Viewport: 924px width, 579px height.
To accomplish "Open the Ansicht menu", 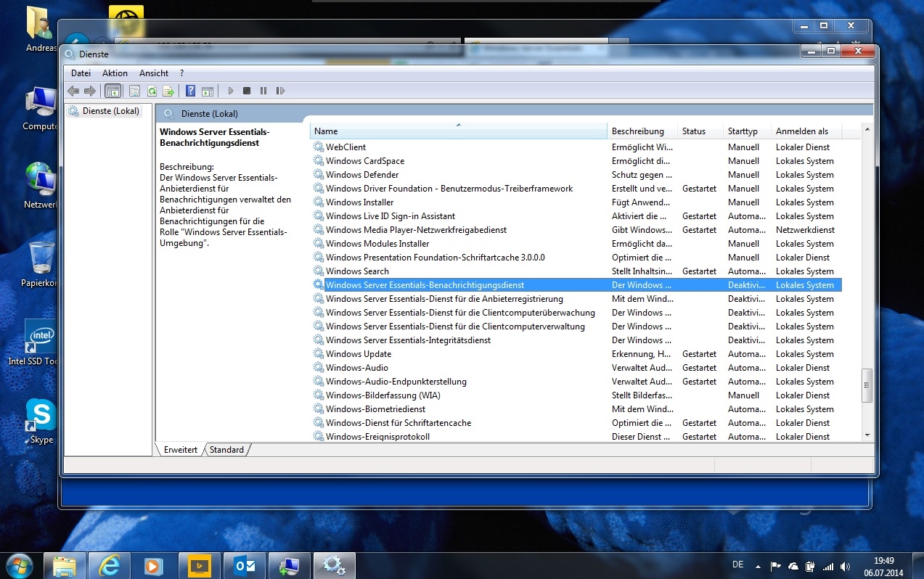I will (x=154, y=73).
